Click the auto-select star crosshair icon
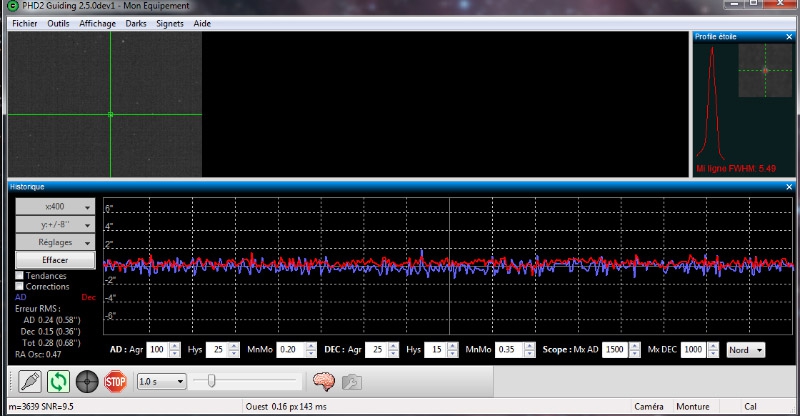 click(87, 381)
